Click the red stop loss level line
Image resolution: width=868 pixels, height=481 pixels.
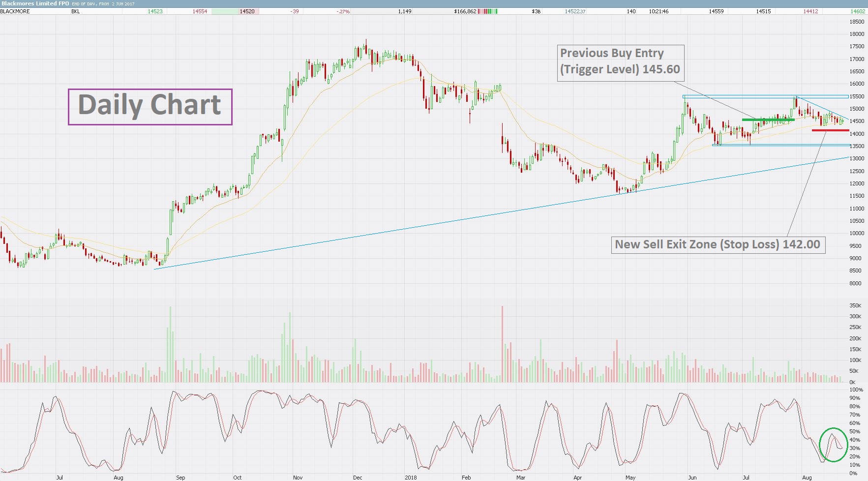[x=830, y=130]
